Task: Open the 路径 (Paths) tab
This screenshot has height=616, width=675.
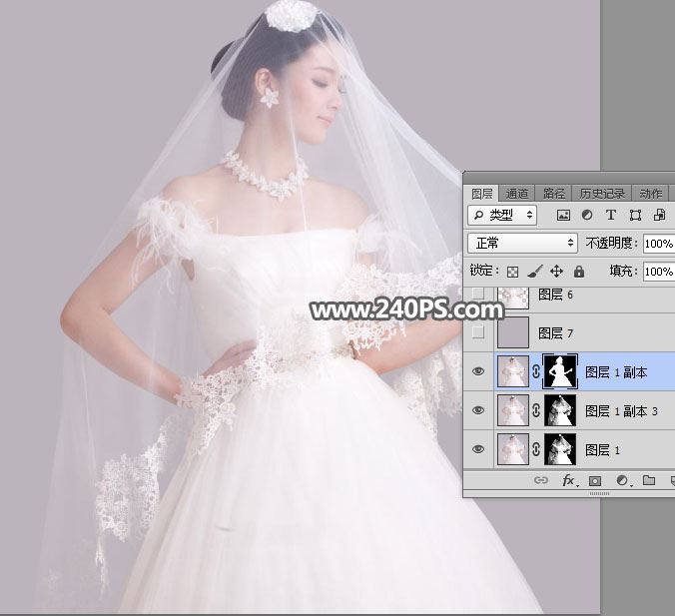Action: (x=553, y=194)
